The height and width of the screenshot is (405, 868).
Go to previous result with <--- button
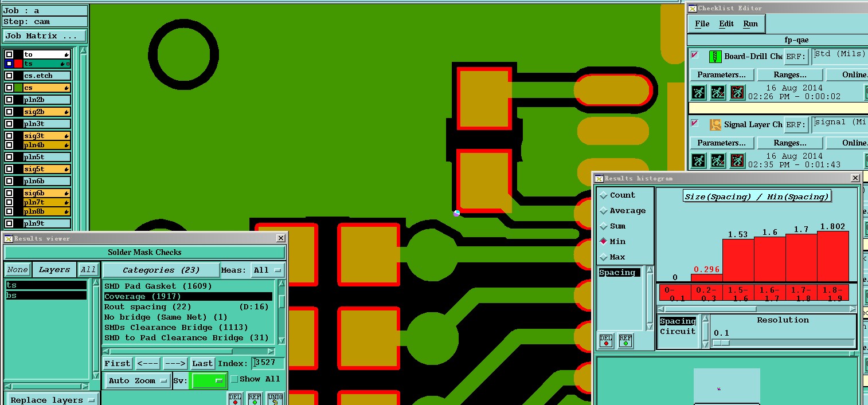tap(147, 363)
